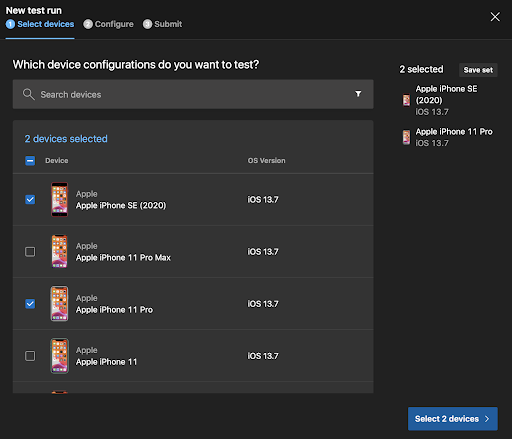The width and height of the screenshot is (512, 439).
Task: Click the Apple iPhone 11 row name
Action: coord(106,362)
